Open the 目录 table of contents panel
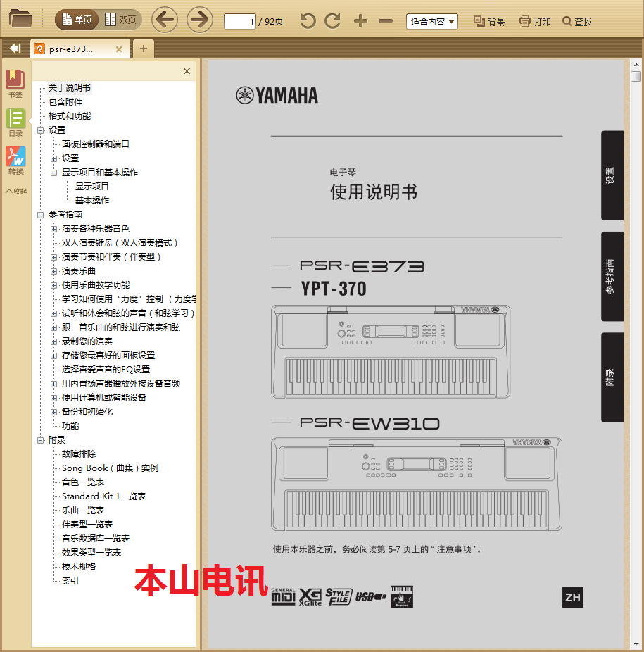 point(15,123)
